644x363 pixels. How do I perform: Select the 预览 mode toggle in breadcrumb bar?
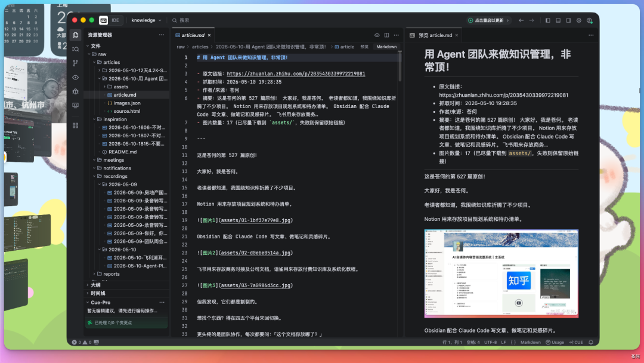364,47
